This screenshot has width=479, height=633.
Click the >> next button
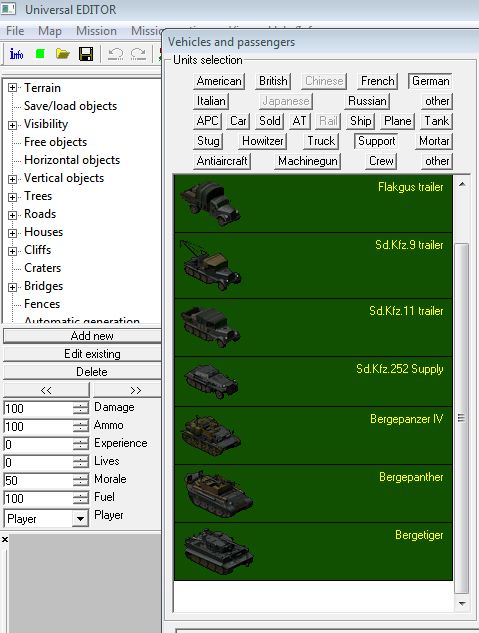coord(128,390)
